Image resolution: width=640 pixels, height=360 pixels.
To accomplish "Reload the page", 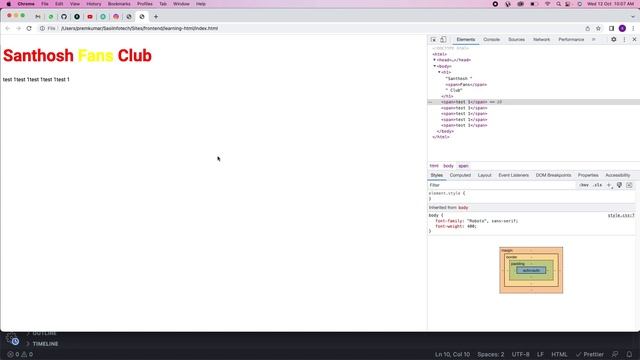I will [x=29, y=29].
